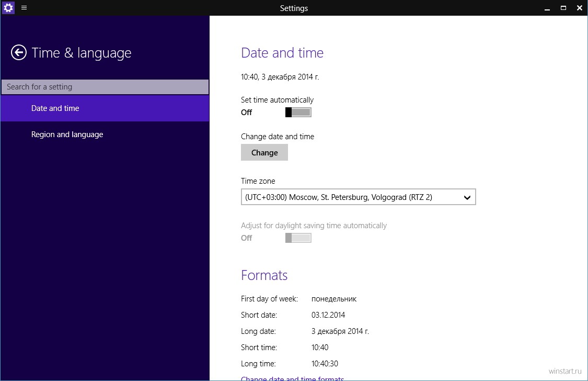The width and height of the screenshot is (588, 381).
Task: Open Region and language section
Action: coord(105,135)
